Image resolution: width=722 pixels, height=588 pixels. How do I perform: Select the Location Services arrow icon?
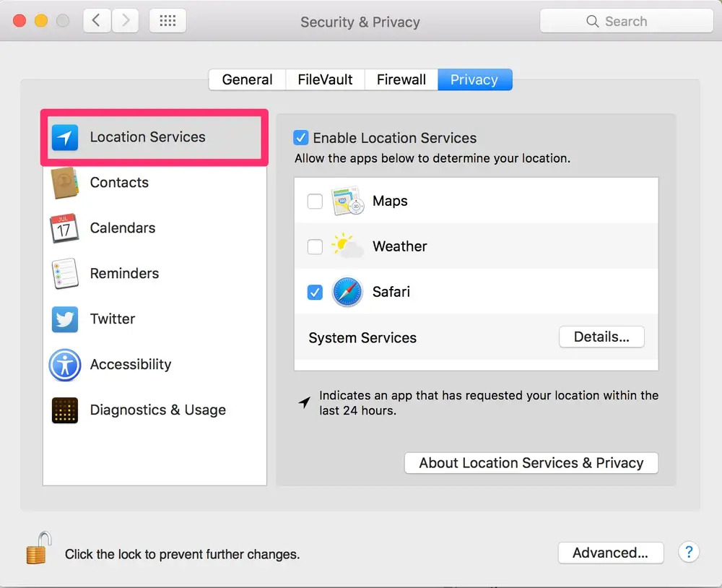coord(65,137)
